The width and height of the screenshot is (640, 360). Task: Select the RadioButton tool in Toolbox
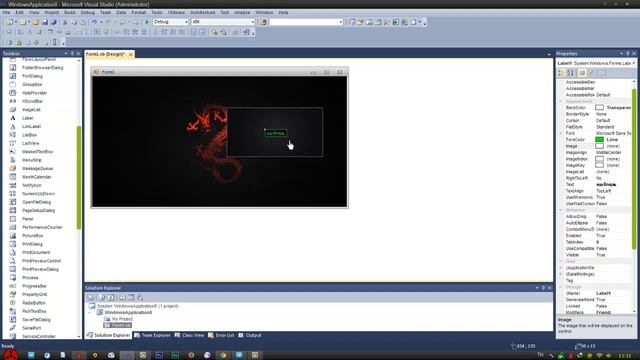34,303
